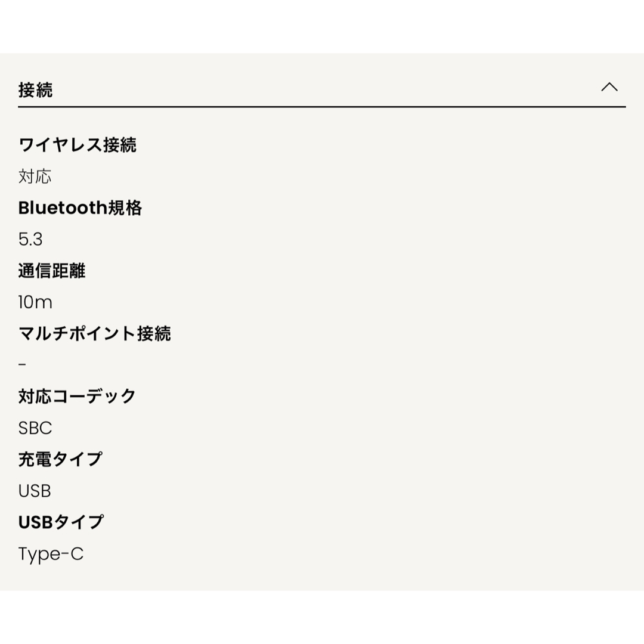This screenshot has width=644, height=644.
Task: Select the 対応コーデック heading
Action: [77, 397]
